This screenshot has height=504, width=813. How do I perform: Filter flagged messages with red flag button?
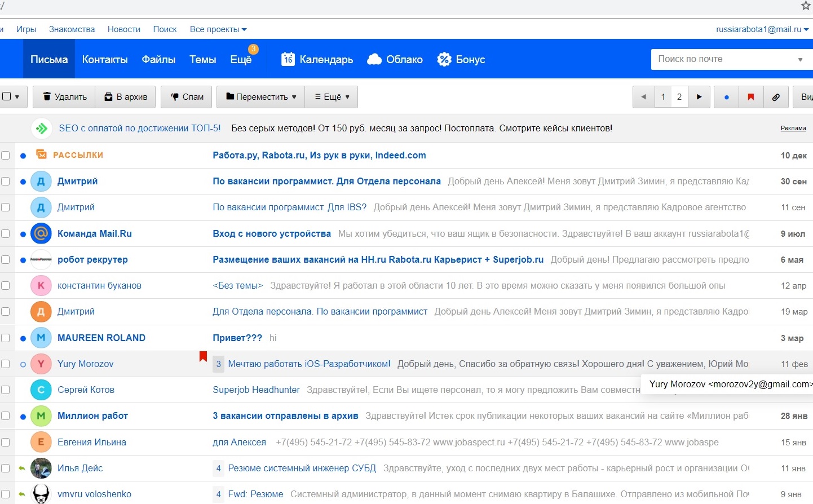(751, 97)
